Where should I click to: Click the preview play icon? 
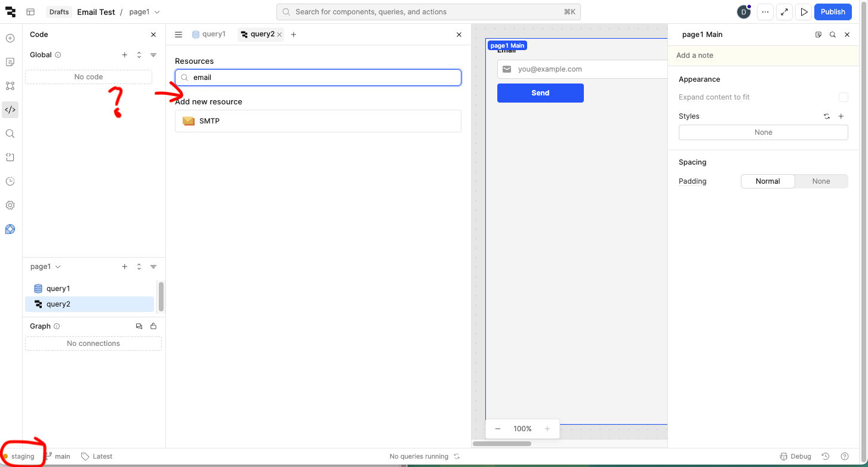tap(804, 12)
